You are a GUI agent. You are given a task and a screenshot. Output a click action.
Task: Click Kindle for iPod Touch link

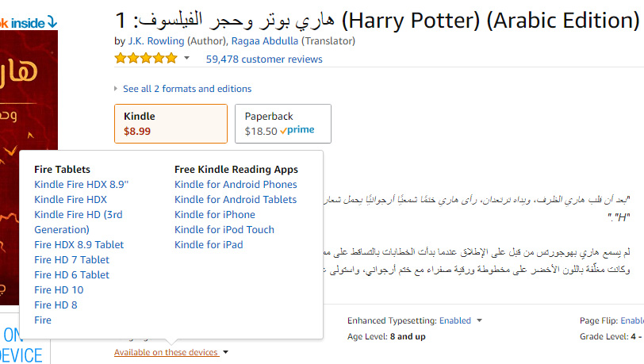coord(224,230)
